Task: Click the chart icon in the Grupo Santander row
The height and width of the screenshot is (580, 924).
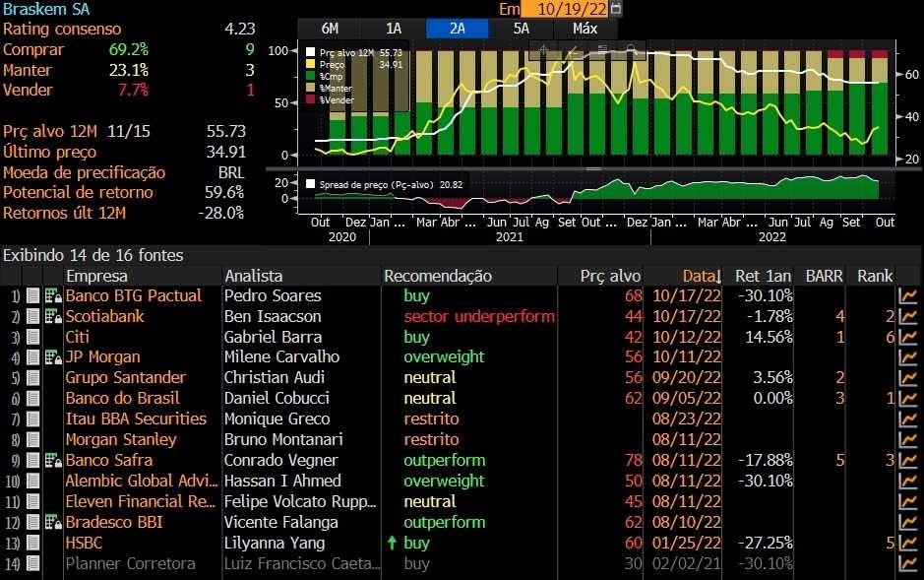Action: pos(908,378)
